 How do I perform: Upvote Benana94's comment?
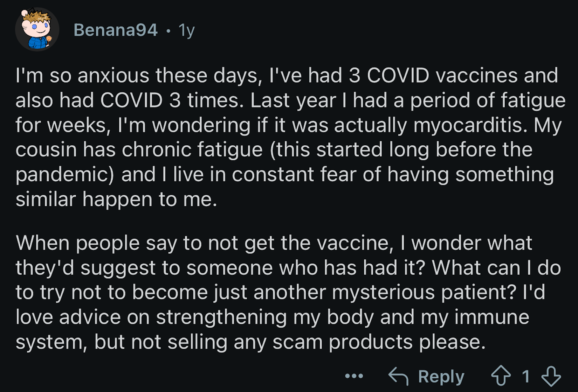click(501, 376)
